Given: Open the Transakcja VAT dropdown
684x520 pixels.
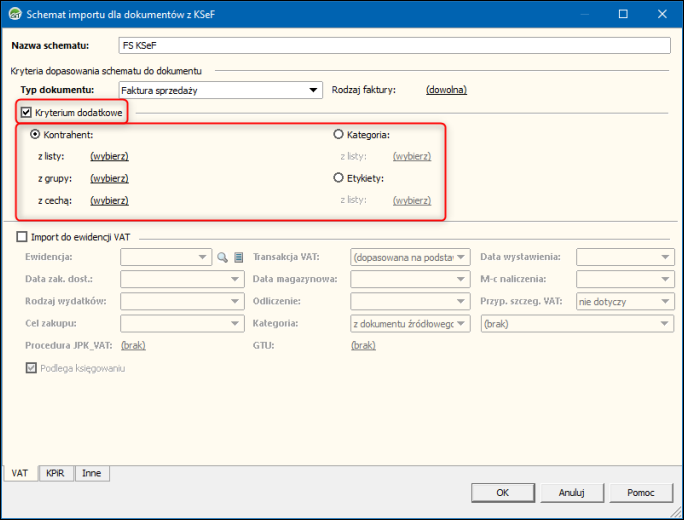Looking at the screenshot, I should 410,257.
